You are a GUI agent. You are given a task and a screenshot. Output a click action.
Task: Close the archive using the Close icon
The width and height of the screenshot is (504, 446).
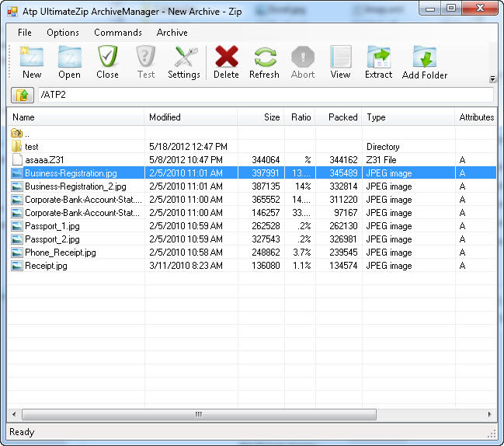tap(107, 56)
